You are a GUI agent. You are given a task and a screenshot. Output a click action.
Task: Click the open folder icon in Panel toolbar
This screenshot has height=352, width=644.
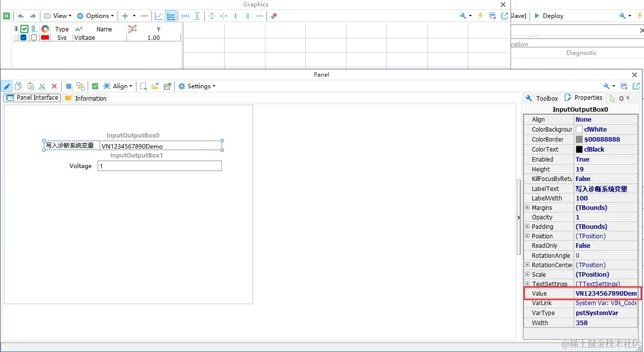155,86
